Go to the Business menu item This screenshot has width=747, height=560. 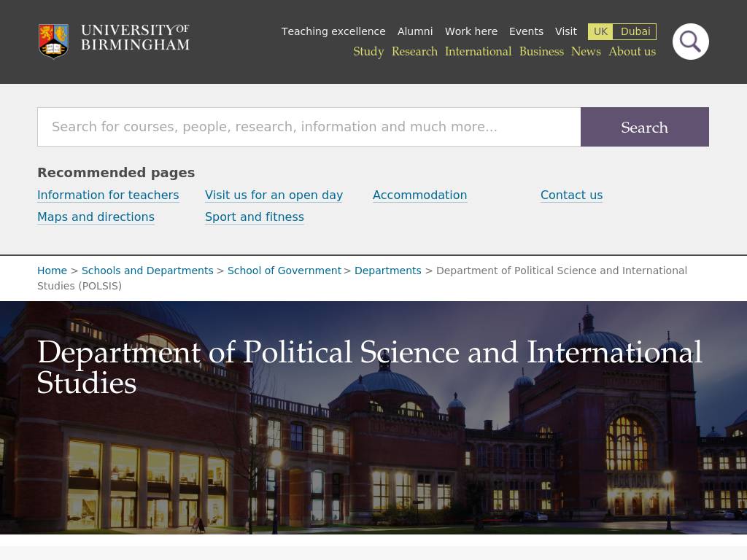(541, 52)
